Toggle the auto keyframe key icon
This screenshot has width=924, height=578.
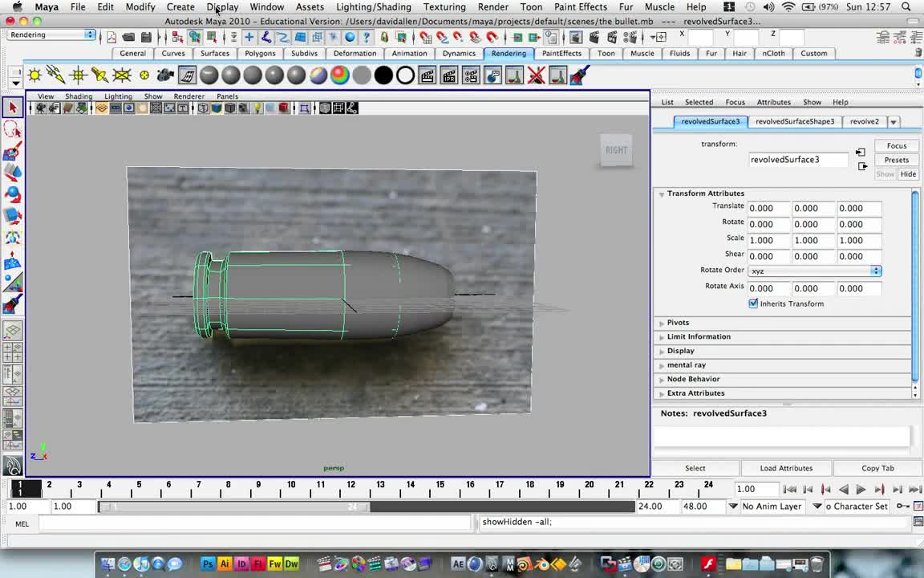click(x=902, y=506)
